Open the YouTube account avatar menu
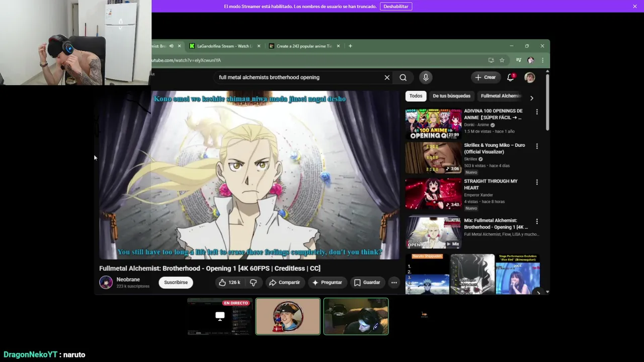644x362 pixels. (x=530, y=77)
